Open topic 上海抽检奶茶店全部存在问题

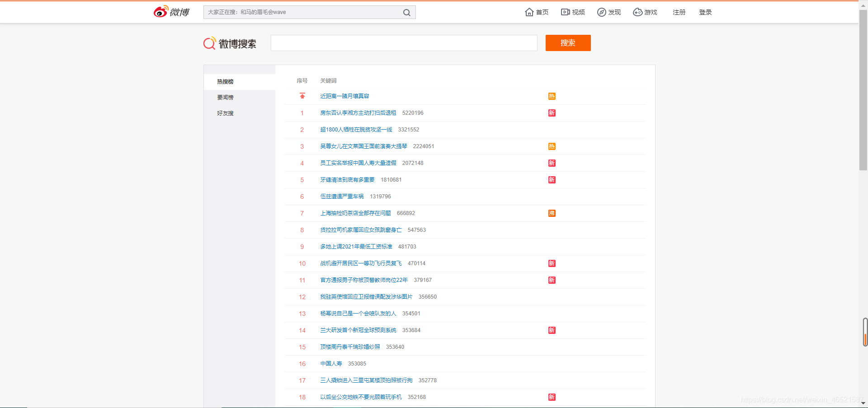coord(355,213)
